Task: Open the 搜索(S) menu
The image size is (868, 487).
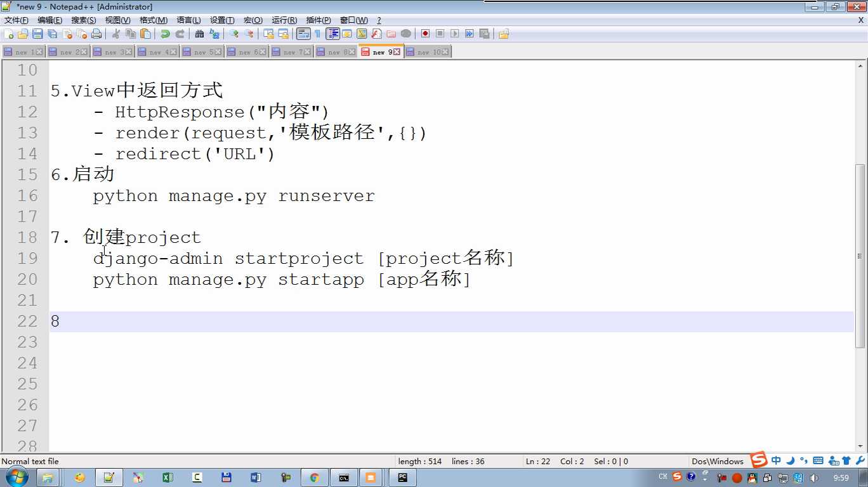Action: [x=83, y=20]
